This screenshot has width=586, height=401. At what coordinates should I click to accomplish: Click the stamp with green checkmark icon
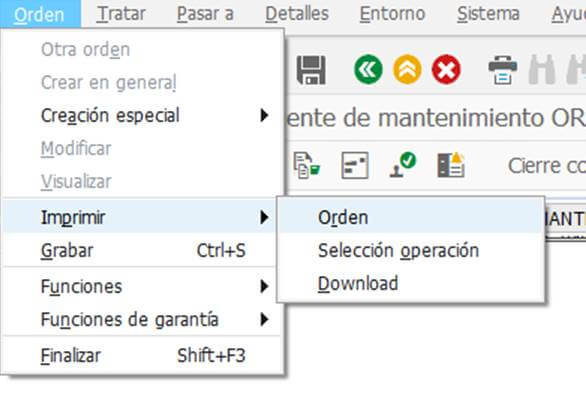(x=403, y=165)
